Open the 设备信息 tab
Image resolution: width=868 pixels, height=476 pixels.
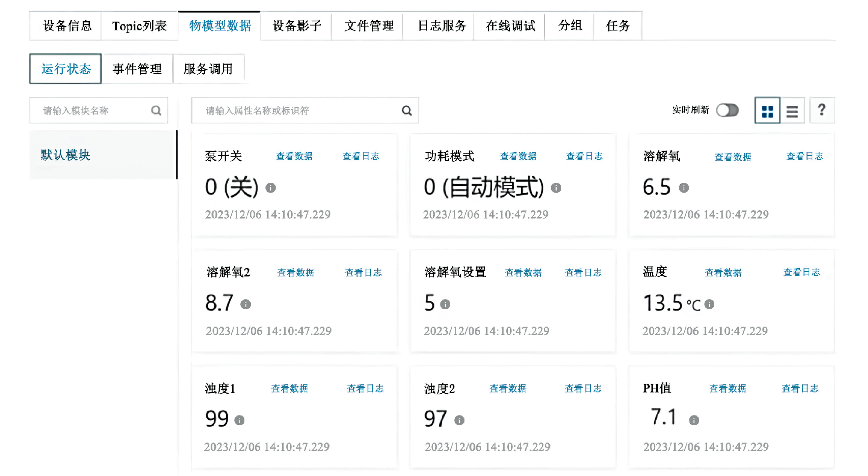pyautogui.click(x=66, y=26)
